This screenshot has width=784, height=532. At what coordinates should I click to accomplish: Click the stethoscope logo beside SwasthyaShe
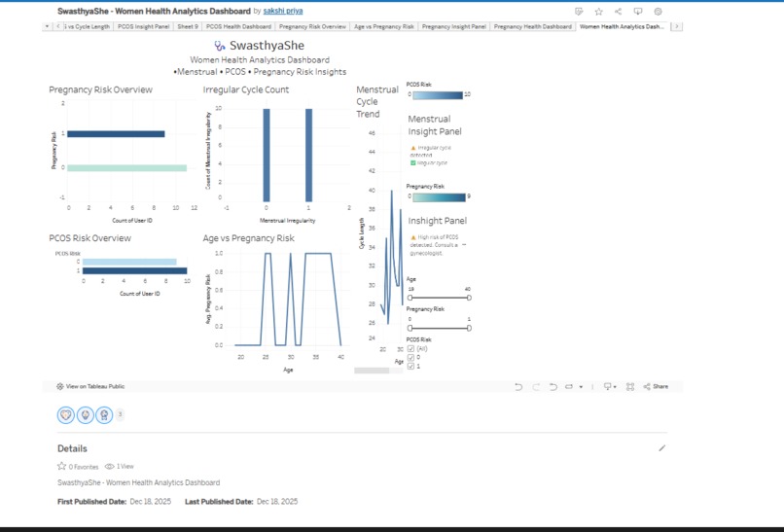pos(220,46)
